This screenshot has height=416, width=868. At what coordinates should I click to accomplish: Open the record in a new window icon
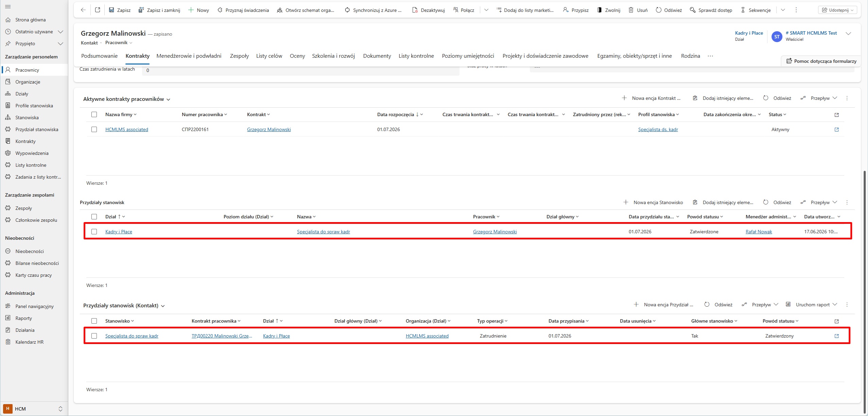tap(98, 10)
